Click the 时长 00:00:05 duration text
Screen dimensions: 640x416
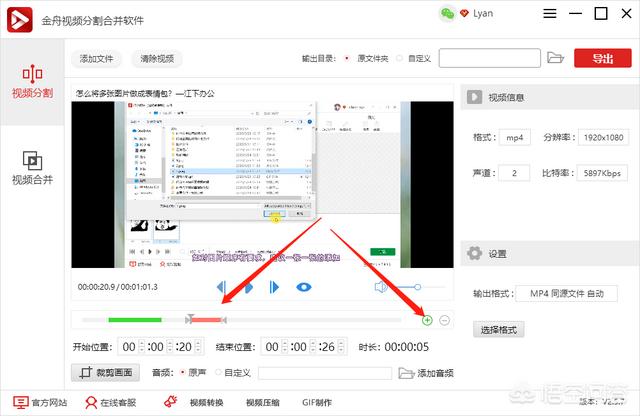click(393, 347)
